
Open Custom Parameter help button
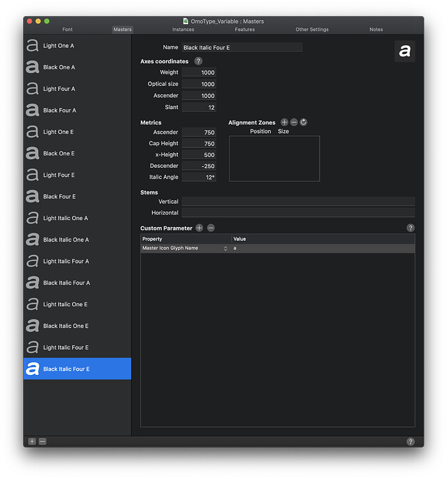click(410, 228)
